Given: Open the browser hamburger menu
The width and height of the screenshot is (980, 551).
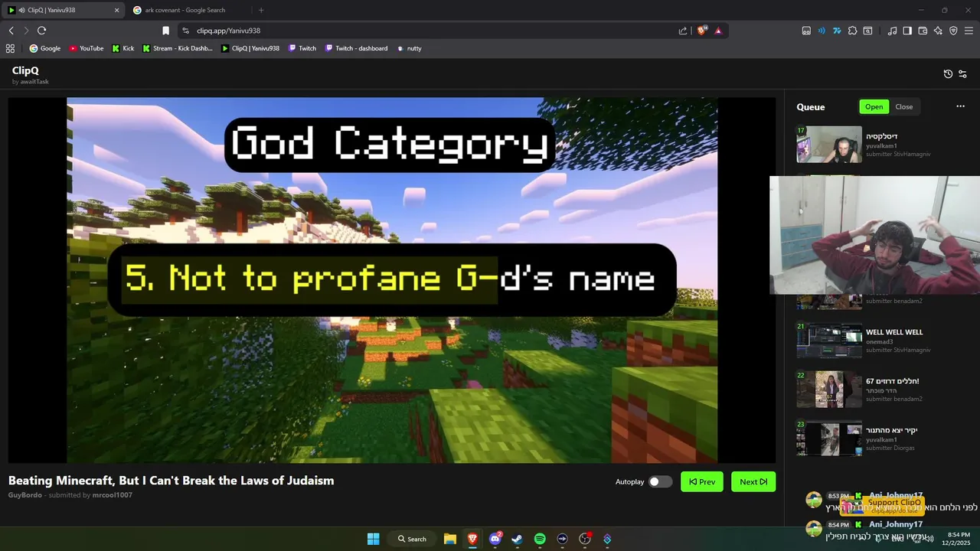Looking at the screenshot, I should click(x=969, y=31).
